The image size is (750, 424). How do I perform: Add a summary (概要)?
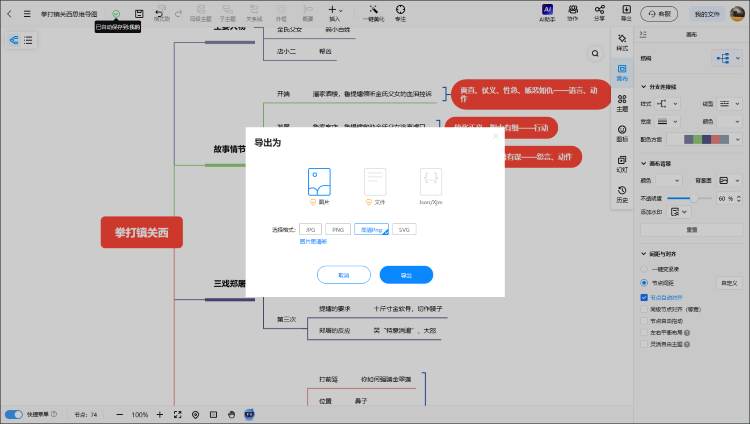point(308,13)
